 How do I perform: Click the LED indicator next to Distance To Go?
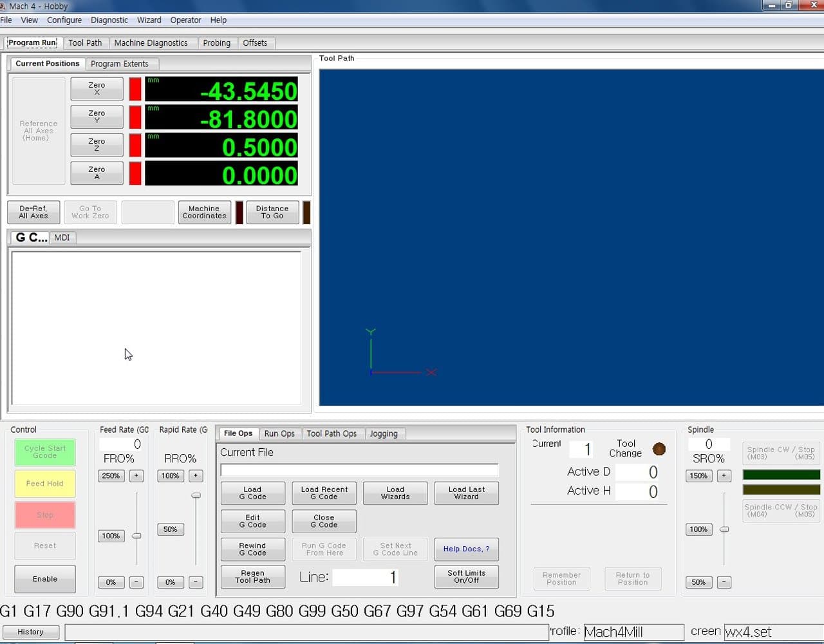(305, 212)
